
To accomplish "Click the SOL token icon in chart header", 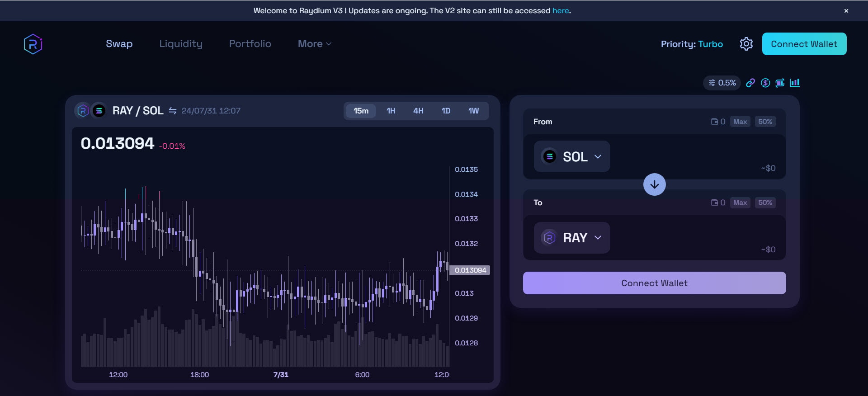I will [x=99, y=110].
